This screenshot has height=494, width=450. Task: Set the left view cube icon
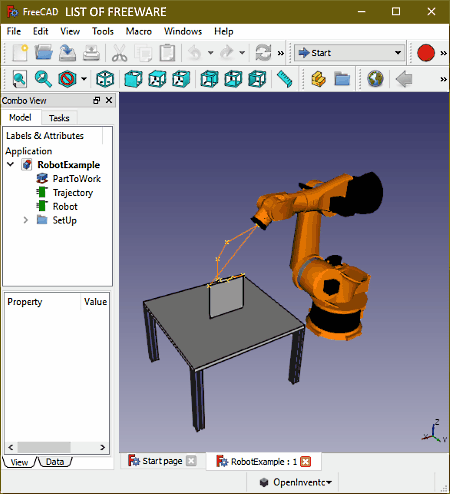point(257,79)
